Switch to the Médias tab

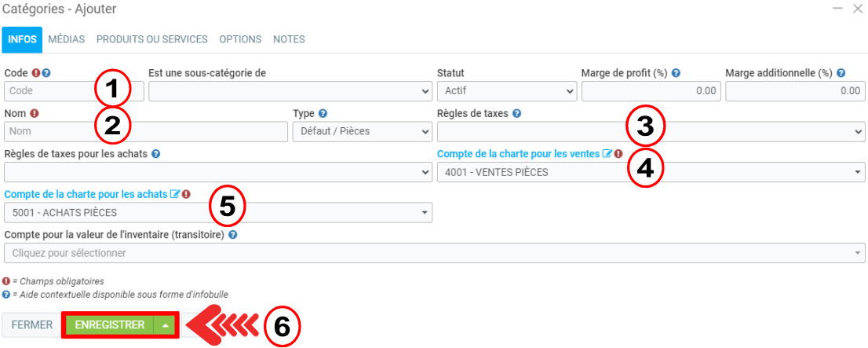click(66, 39)
